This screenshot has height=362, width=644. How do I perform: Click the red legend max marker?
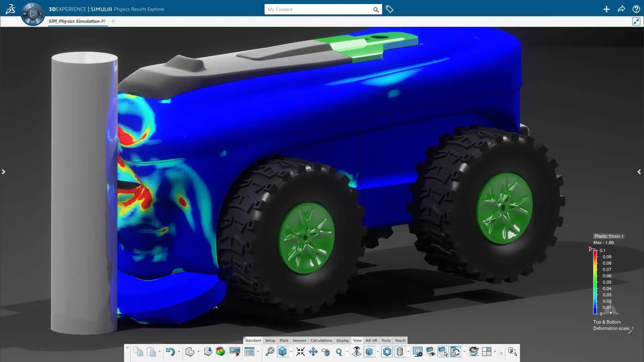point(591,249)
